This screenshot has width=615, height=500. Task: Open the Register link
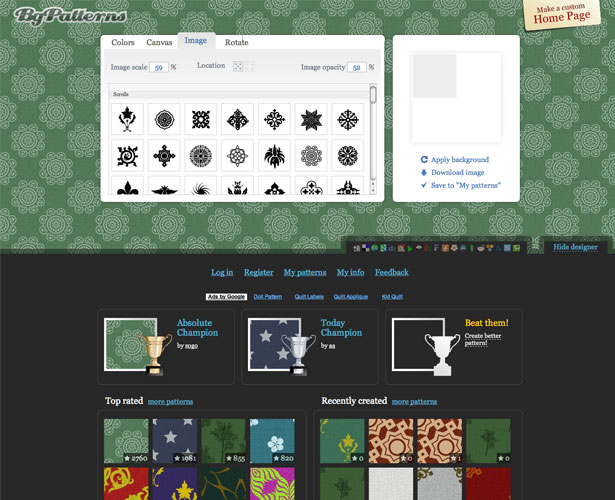point(258,273)
